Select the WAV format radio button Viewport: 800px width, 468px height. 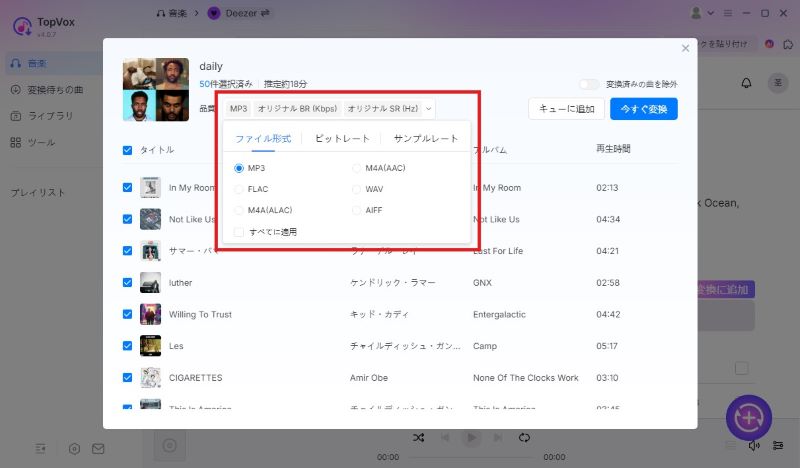[357, 189]
